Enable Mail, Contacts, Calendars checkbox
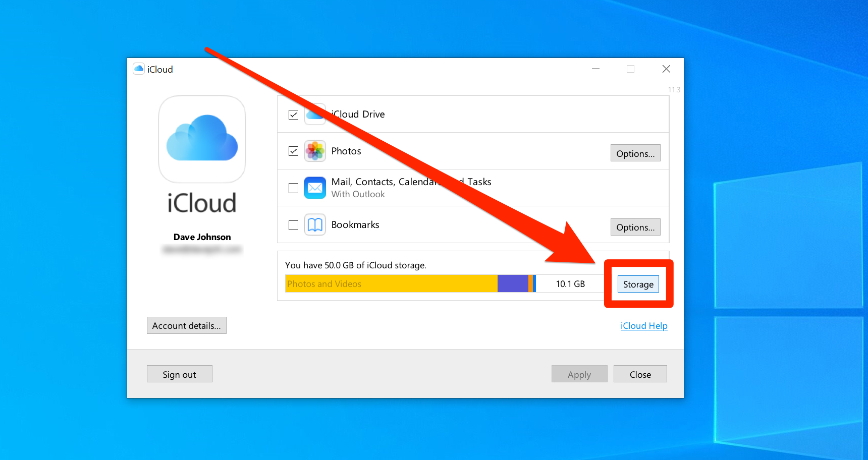 [293, 188]
